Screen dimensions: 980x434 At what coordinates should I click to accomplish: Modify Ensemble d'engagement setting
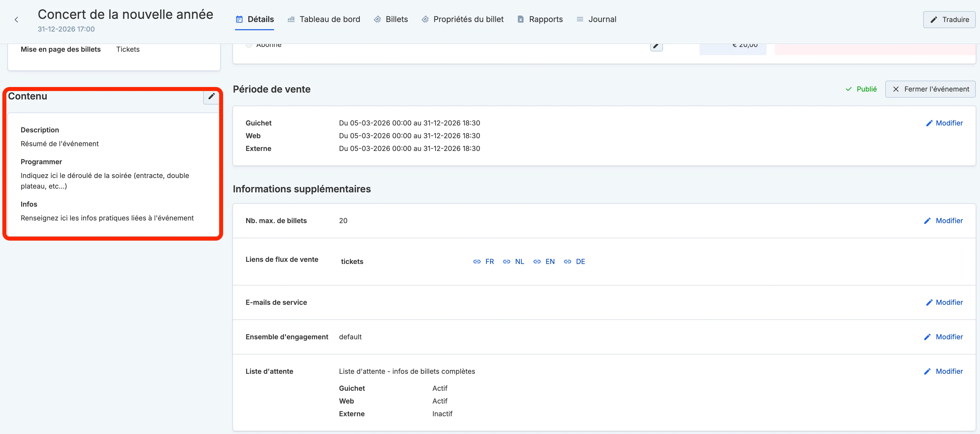pyautogui.click(x=943, y=337)
